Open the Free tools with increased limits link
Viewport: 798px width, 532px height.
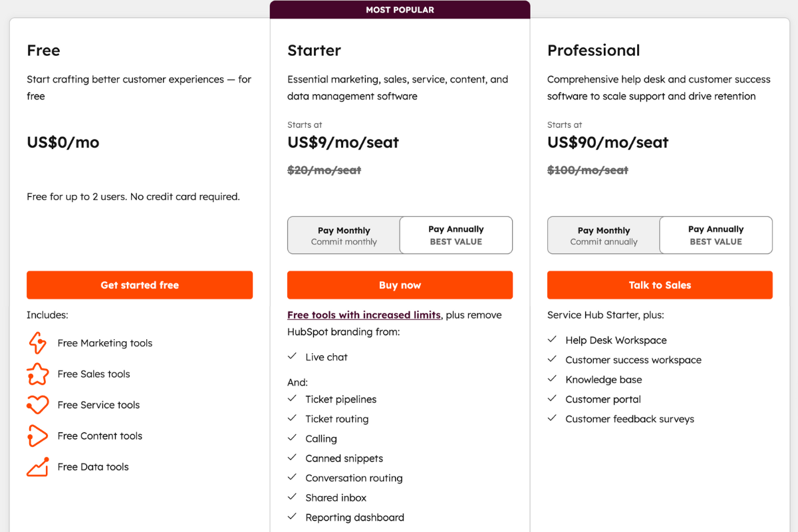pyautogui.click(x=364, y=315)
